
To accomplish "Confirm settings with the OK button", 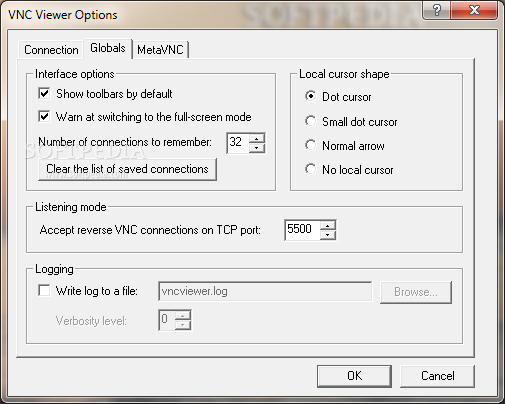I will pyautogui.click(x=354, y=376).
